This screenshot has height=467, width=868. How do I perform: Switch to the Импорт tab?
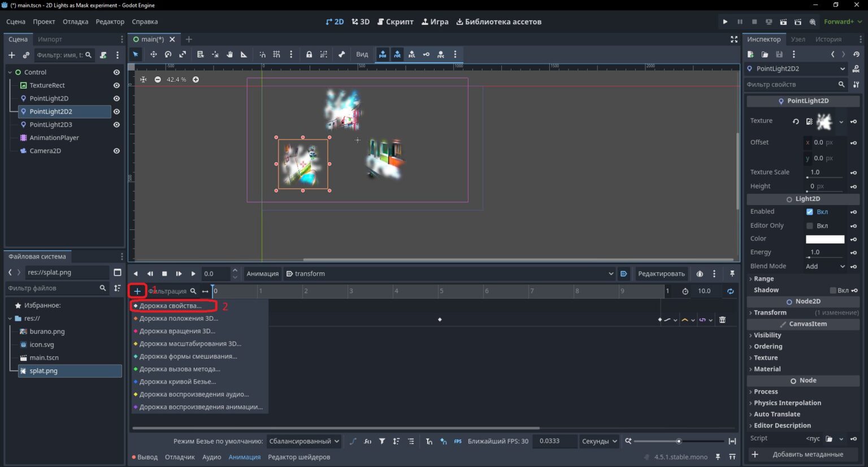50,39
